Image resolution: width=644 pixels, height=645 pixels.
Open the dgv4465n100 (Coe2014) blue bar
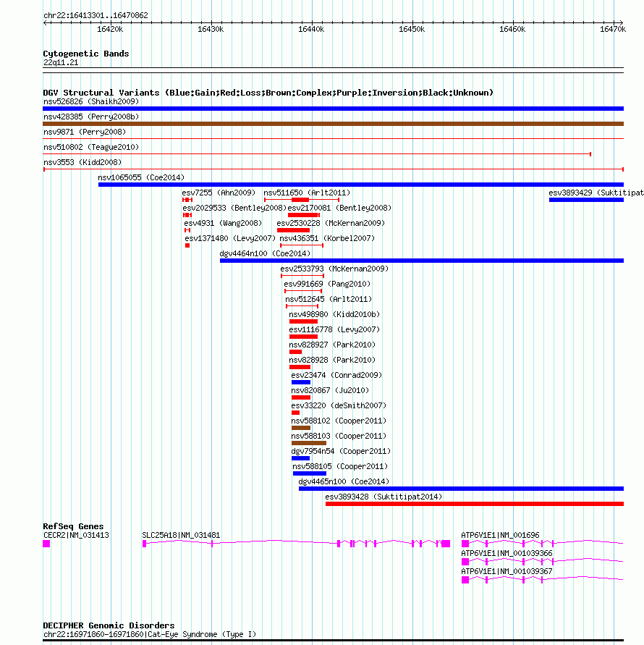tap(462, 489)
